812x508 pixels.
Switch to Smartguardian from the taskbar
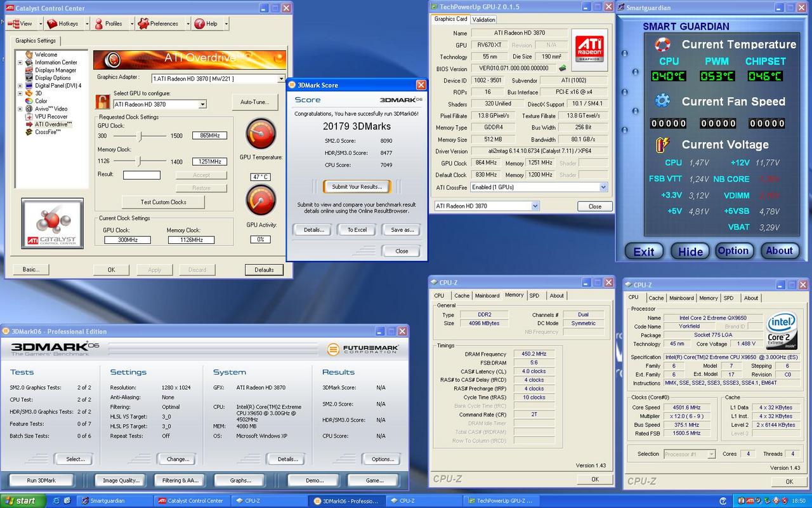115,500
